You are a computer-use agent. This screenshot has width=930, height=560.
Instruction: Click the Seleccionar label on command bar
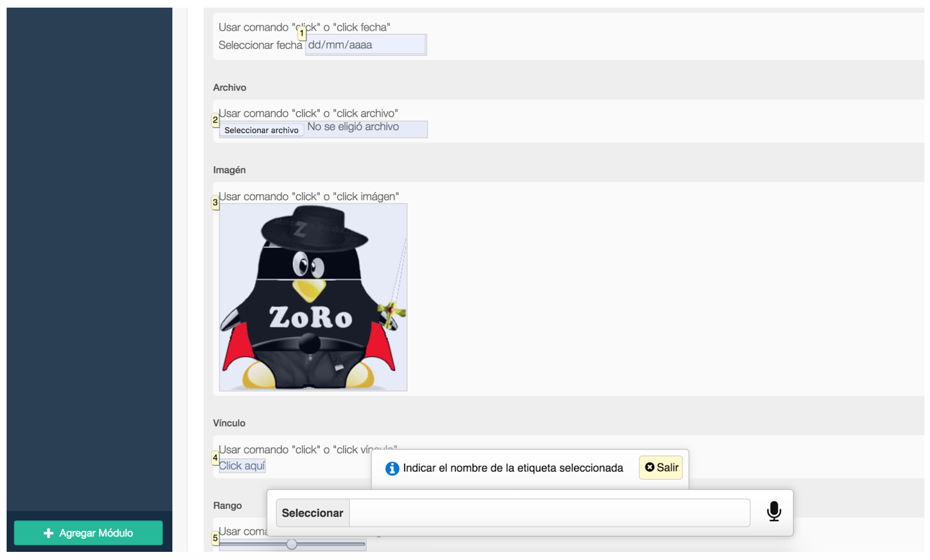coord(313,513)
